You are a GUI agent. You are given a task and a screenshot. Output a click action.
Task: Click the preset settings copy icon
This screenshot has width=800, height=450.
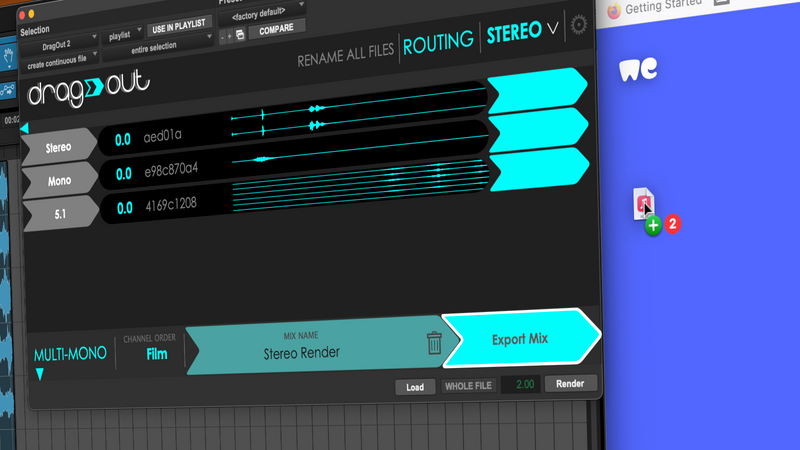[240, 35]
